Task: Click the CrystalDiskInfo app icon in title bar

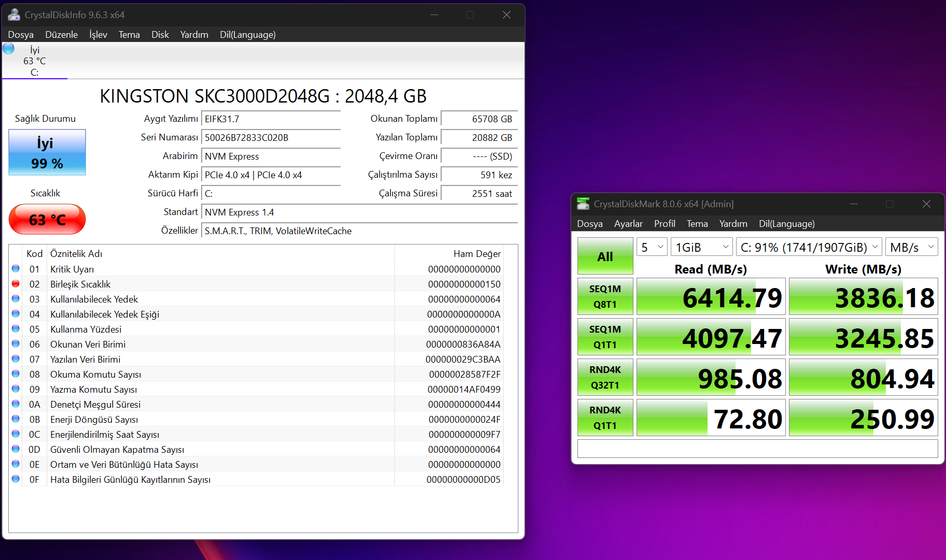Action: 13,15
